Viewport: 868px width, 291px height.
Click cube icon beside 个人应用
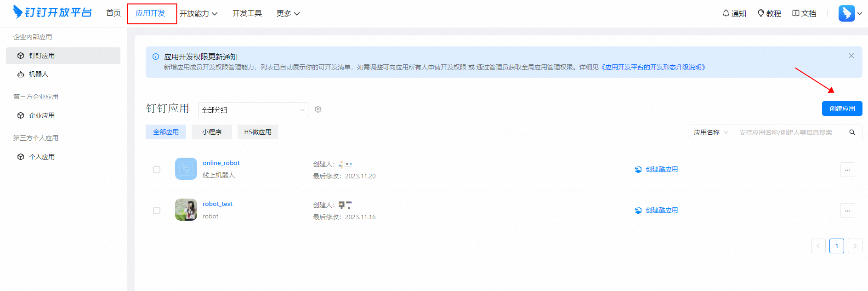pyautogui.click(x=21, y=157)
